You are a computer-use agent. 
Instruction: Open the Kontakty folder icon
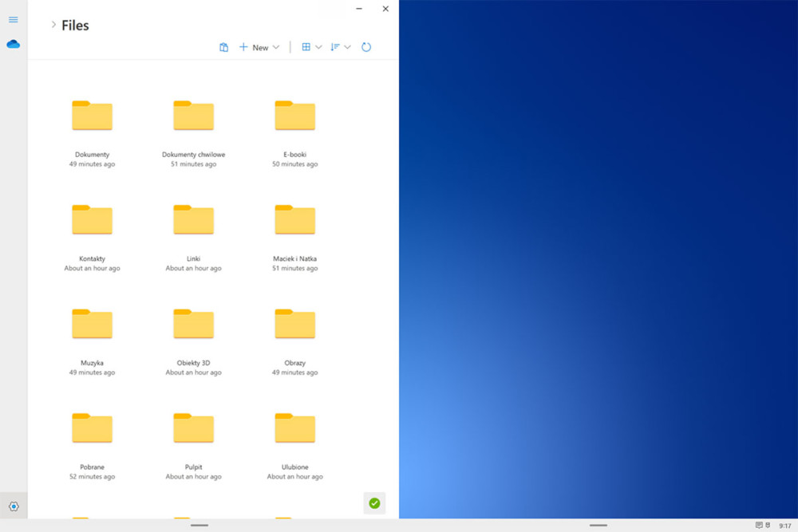[x=92, y=219]
